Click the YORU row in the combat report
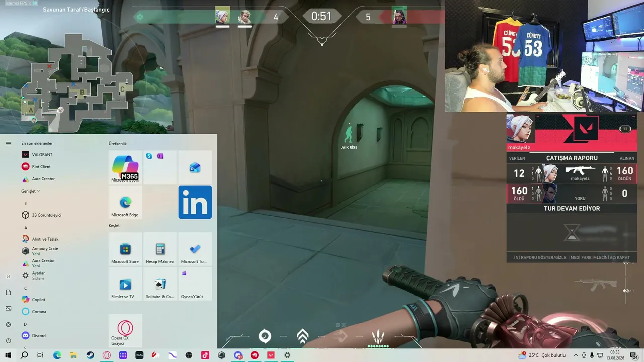 coord(572,194)
